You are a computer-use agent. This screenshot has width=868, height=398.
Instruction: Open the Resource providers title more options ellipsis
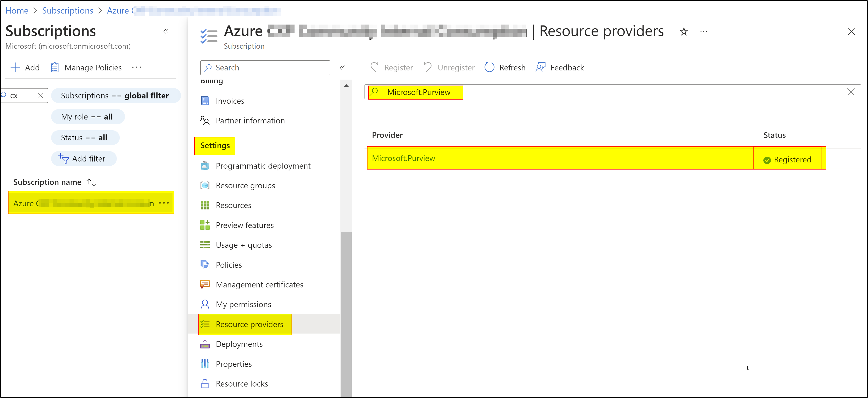(704, 31)
